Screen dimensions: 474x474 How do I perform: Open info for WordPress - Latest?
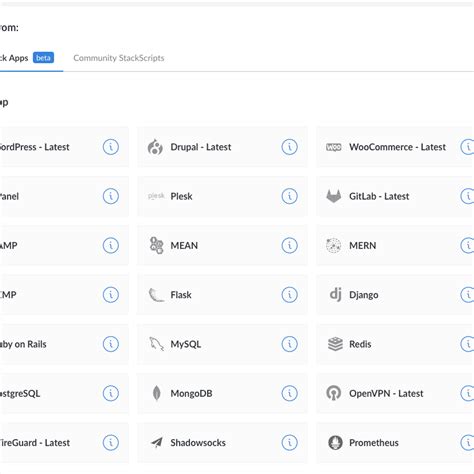point(111,147)
